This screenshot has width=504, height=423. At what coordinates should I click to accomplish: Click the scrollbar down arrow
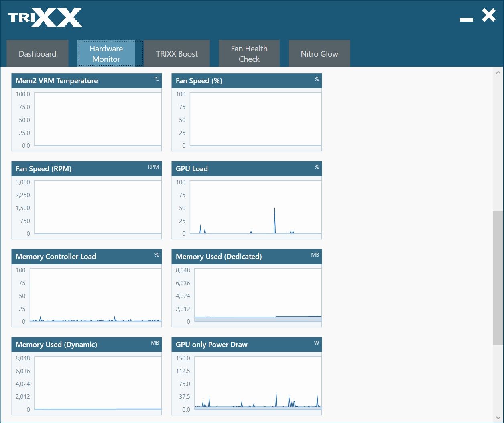(x=498, y=417)
